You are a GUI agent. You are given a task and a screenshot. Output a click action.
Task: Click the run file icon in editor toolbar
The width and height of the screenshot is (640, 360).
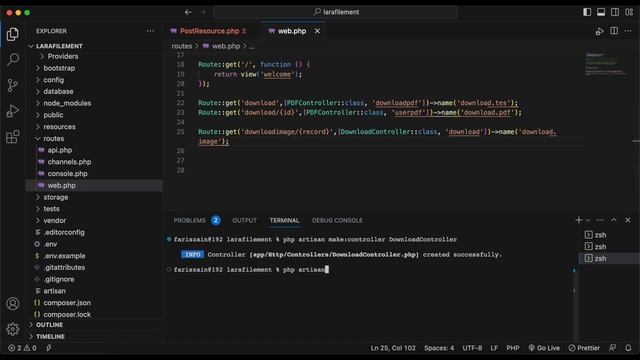pyautogui.click(x=600, y=31)
